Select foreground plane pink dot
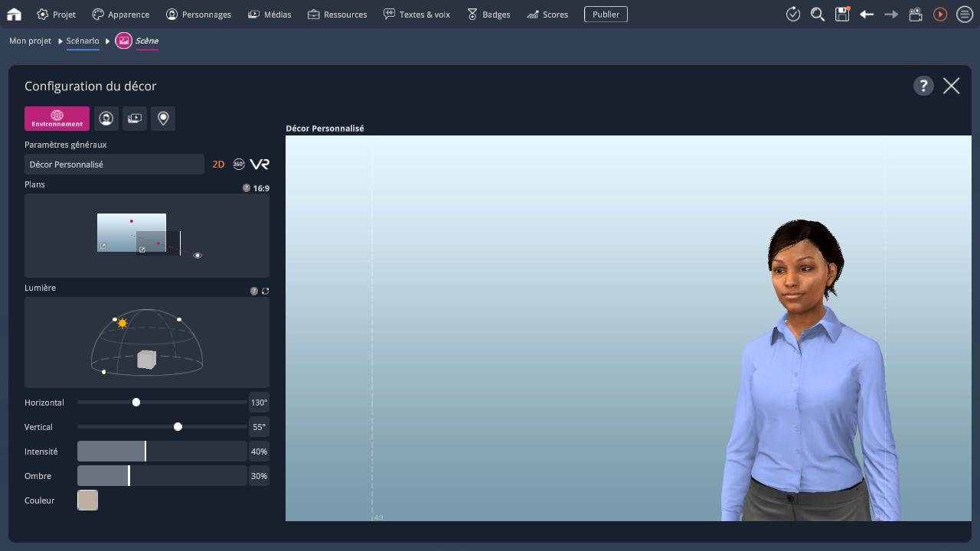980x551 pixels. click(158, 243)
